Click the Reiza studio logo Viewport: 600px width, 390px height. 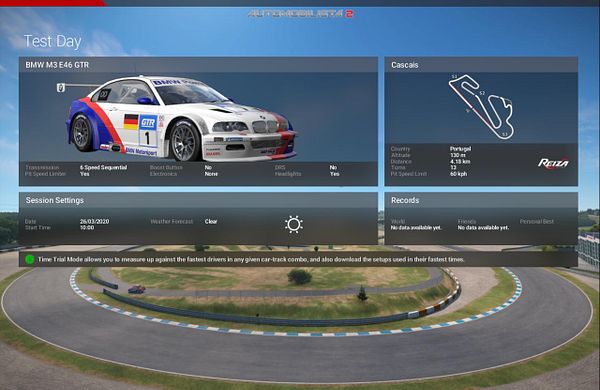553,163
